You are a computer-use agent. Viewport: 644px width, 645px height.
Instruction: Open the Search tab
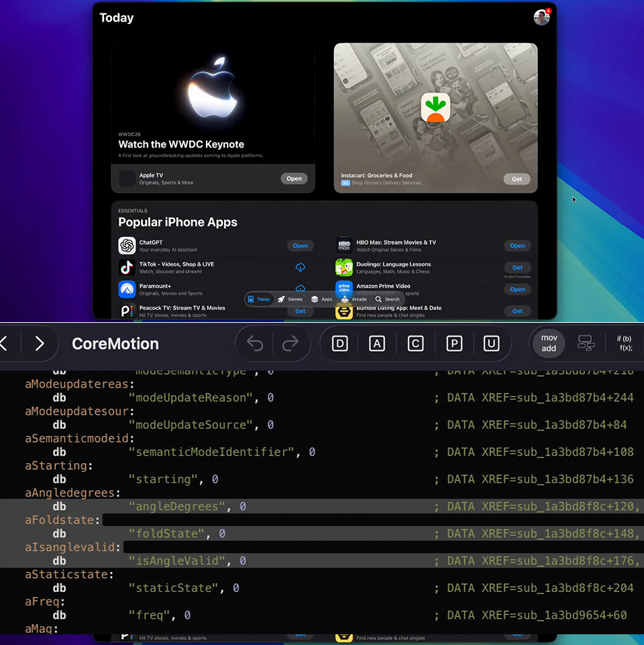click(387, 299)
